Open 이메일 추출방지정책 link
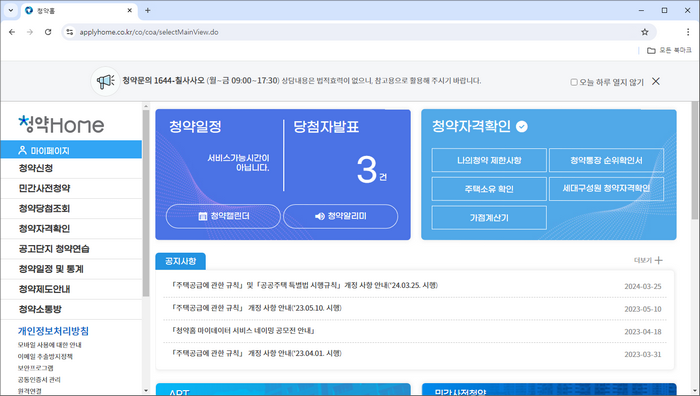This screenshot has height=396, width=700. tap(45, 356)
